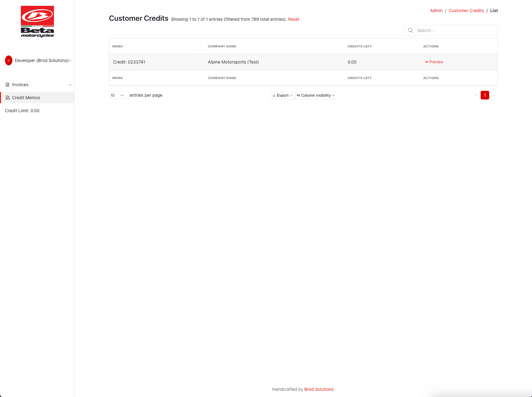The image size is (532, 397).
Task: Toggle sorting on the Memo column
Action: [200, 46]
